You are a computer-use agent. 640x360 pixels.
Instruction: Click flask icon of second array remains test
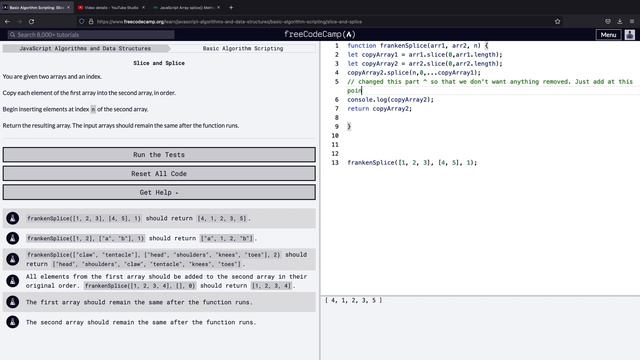pos(13,322)
